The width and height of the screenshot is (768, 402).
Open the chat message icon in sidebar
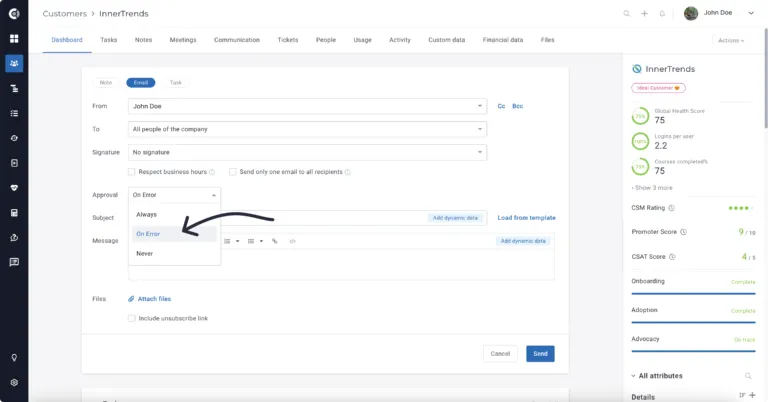(14, 262)
